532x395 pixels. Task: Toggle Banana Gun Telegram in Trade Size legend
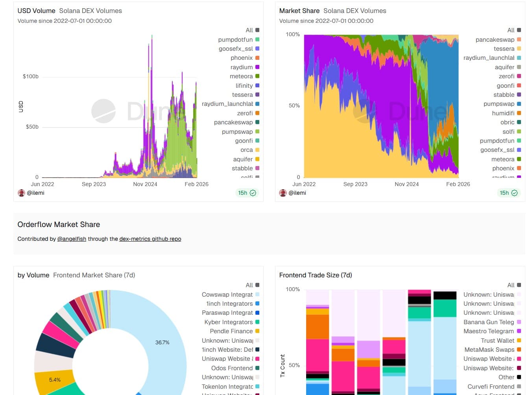(492, 322)
